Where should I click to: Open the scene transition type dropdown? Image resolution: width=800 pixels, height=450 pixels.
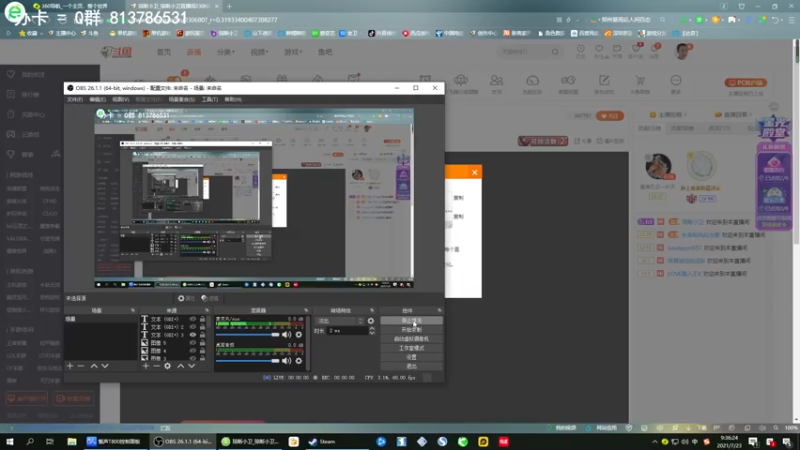tap(340, 321)
